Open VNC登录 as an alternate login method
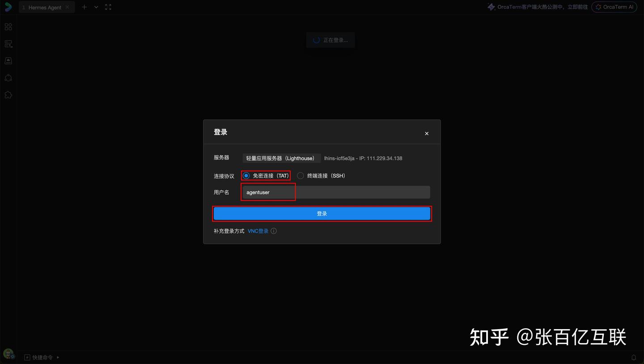Image resolution: width=644 pixels, height=364 pixels. pyautogui.click(x=258, y=231)
